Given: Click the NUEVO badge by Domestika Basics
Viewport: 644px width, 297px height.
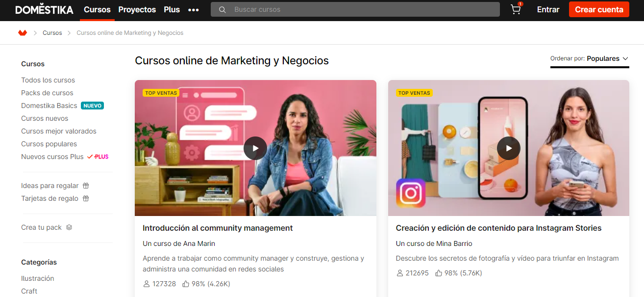Looking at the screenshot, I should click(x=92, y=106).
